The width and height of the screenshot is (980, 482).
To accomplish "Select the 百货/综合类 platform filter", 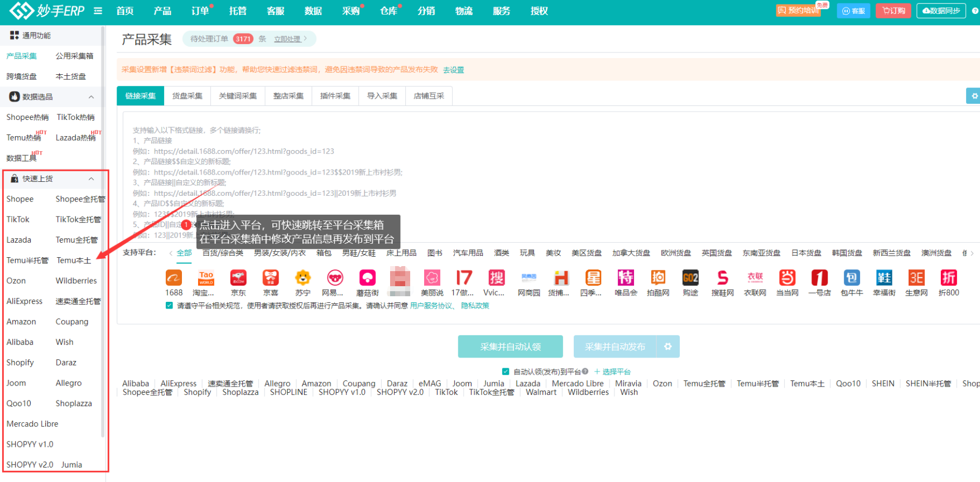I will coord(223,253).
